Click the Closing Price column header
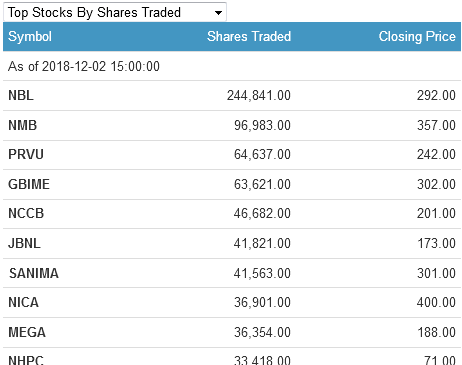The height and width of the screenshot is (365, 462). [417, 36]
